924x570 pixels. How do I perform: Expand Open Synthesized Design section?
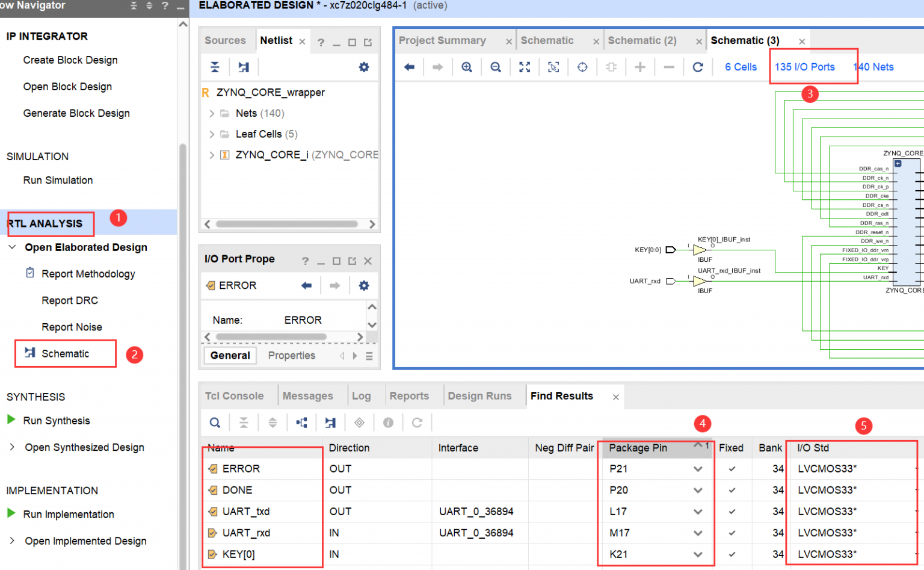click(x=12, y=447)
